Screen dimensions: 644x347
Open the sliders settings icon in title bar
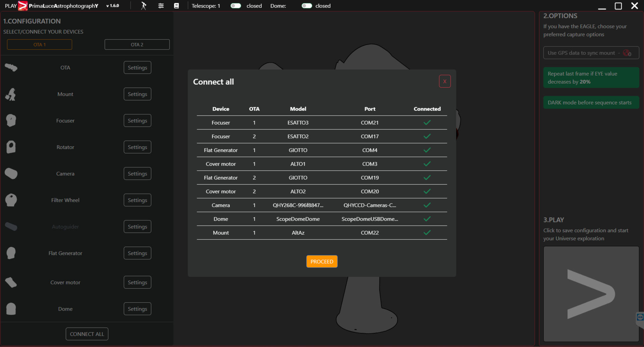pos(161,6)
